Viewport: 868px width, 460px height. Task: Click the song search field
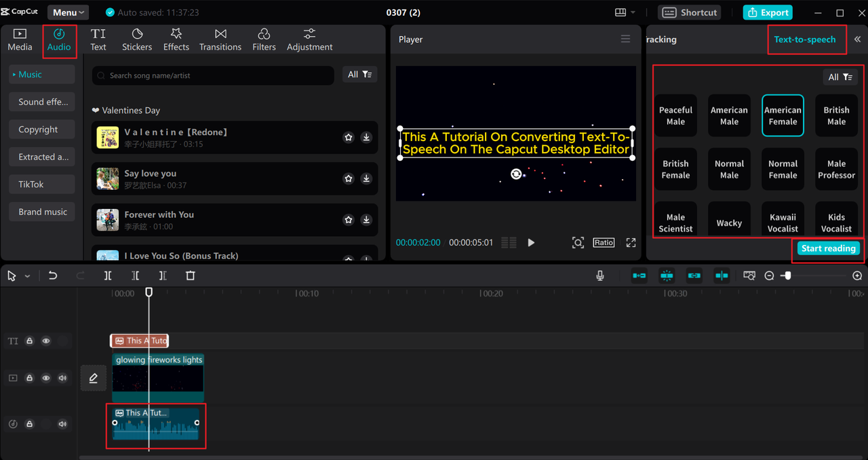213,75
